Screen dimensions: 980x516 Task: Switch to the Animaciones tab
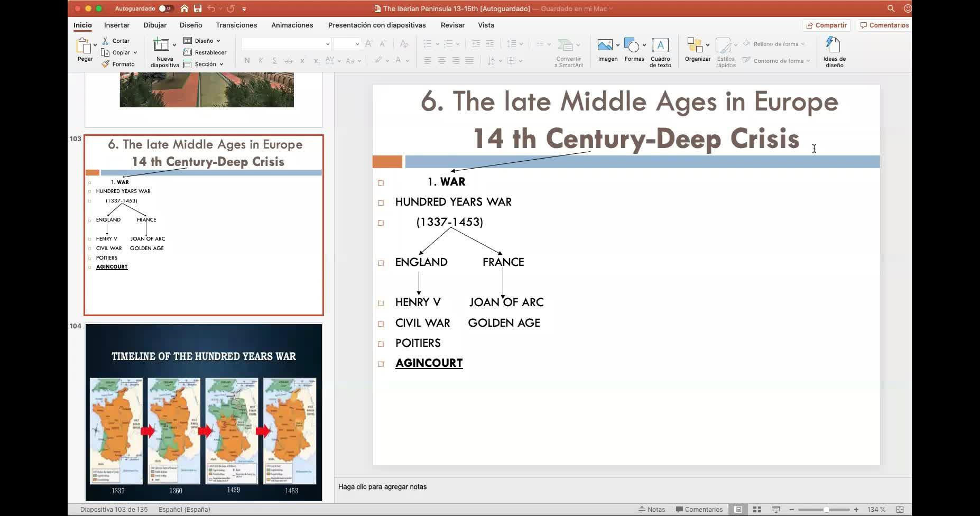click(292, 25)
